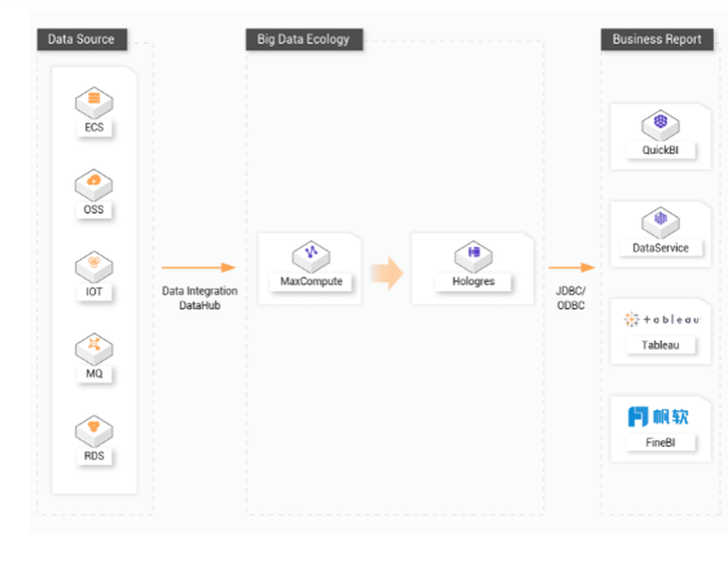Click the Tableau logo
Viewport: 728px width, 576px height.
coord(661,320)
